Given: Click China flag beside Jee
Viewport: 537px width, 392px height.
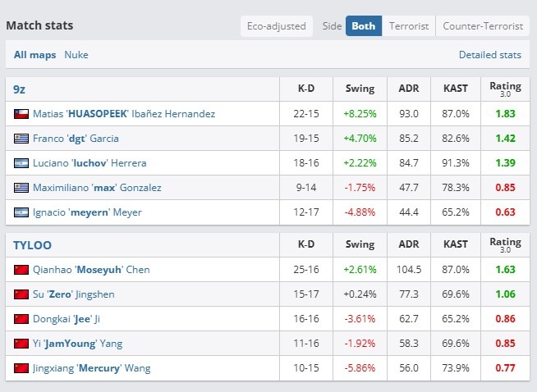Looking at the screenshot, I should pyautogui.click(x=21, y=319).
